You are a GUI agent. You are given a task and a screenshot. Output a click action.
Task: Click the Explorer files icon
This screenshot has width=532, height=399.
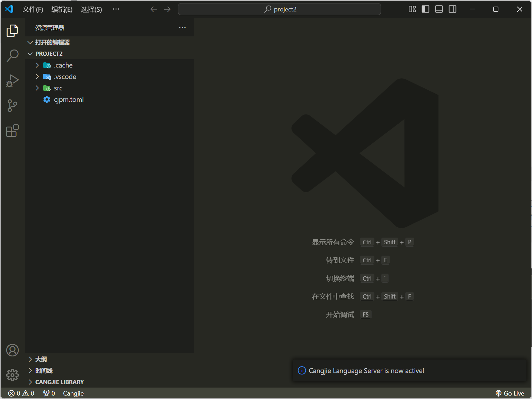click(x=12, y=31)
